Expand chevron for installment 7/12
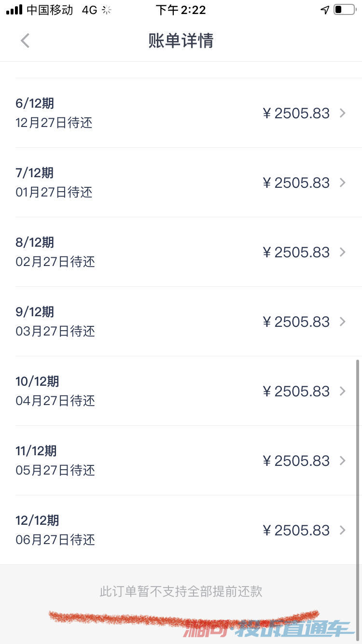362x644 pixels. coord(343,182)
